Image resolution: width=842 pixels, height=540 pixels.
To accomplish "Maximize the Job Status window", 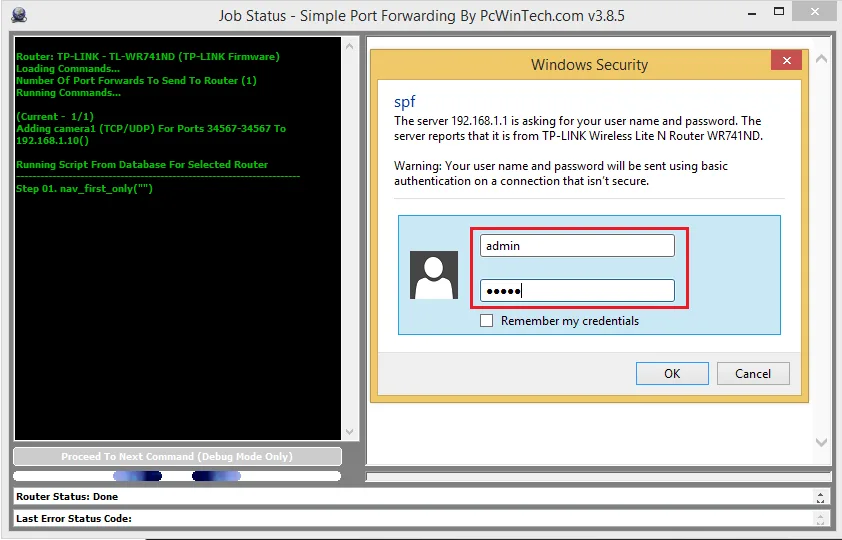I will coord(779,12).
